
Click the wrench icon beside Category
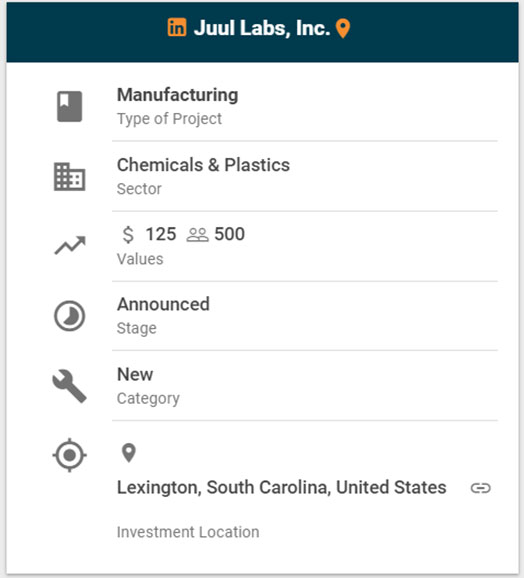coord(69,386)
